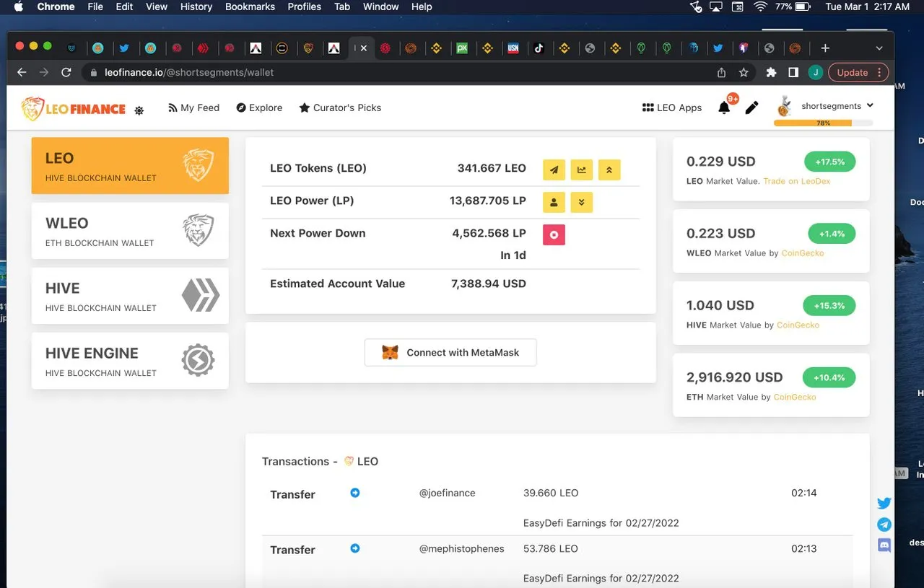
Task: Open CoinGecko link for HIVE market value
Action: tap(798, 325)
